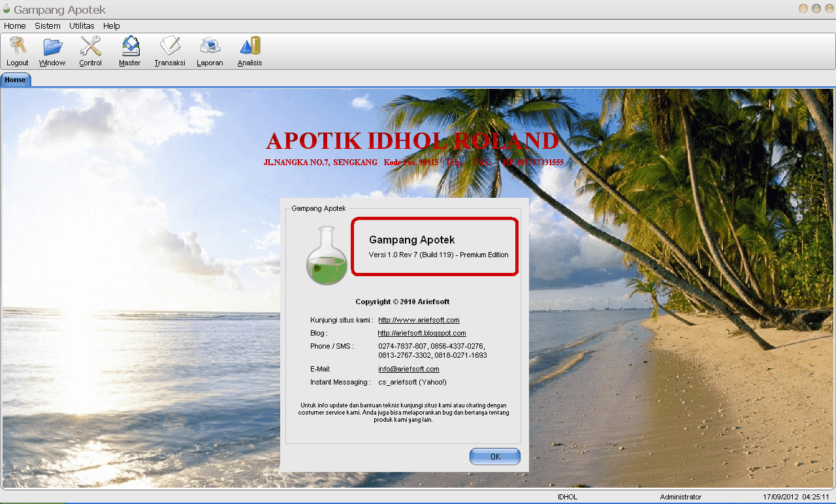Open the Help menu
This screenshot has height=504, width=836.
112,26
